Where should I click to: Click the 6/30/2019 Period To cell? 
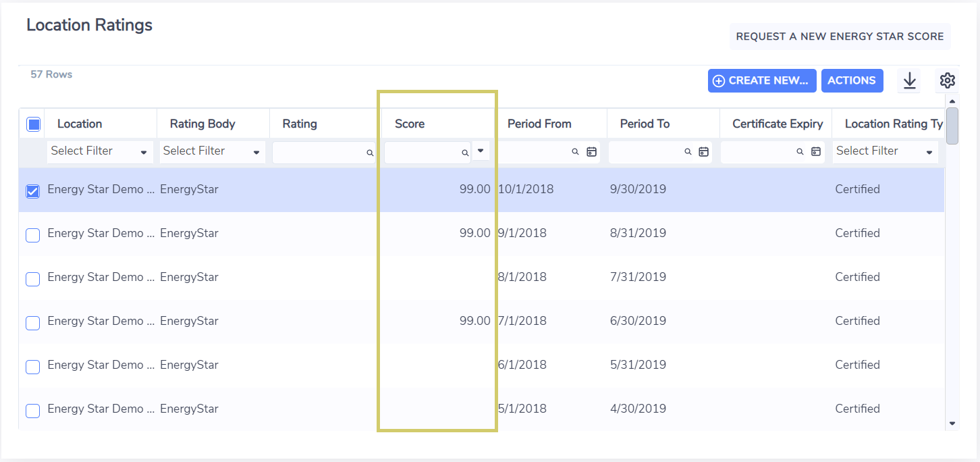[x=638, y=321]
